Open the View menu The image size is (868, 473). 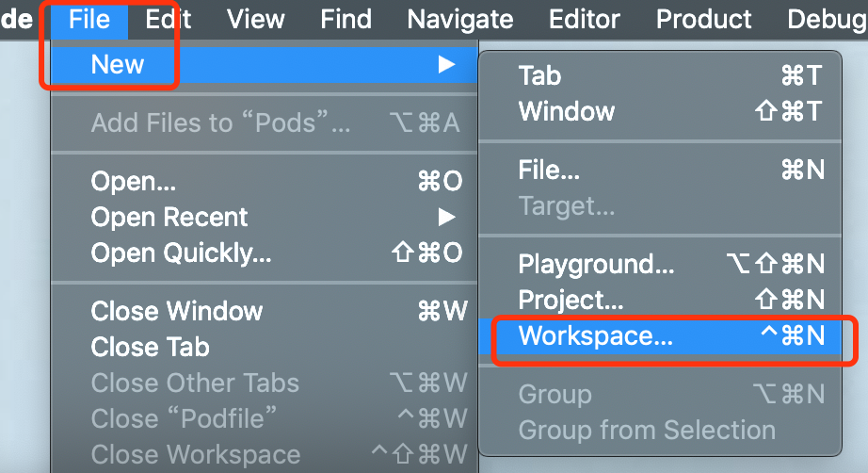[255, 20]
